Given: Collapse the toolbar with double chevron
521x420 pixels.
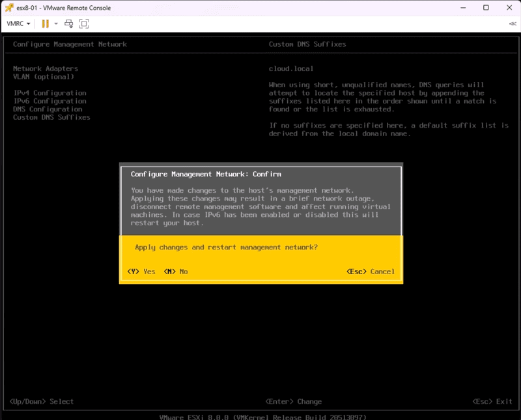Looking at the screenshot, I should click(513, 23).
